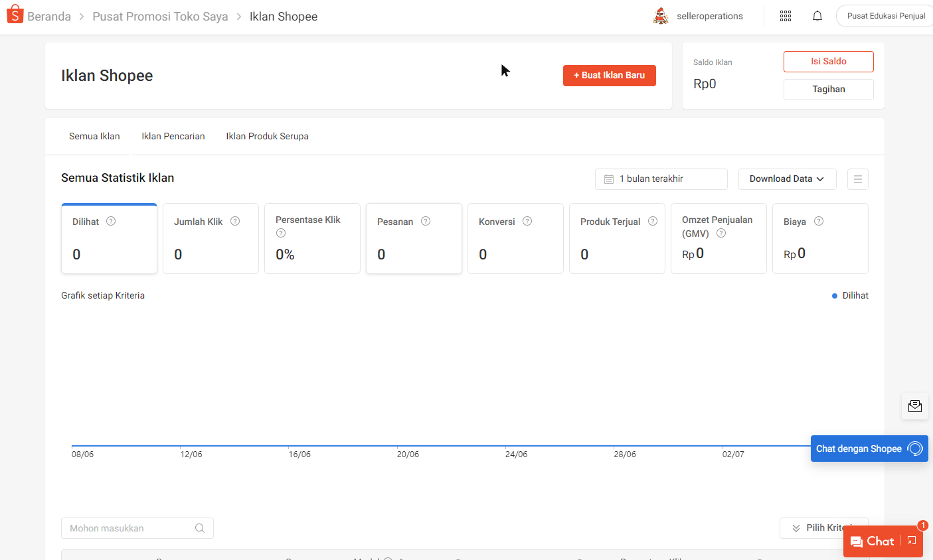Screen dimensions: 933x560
Task: Expand the Download Data dropdown
Action: [787, 179]
